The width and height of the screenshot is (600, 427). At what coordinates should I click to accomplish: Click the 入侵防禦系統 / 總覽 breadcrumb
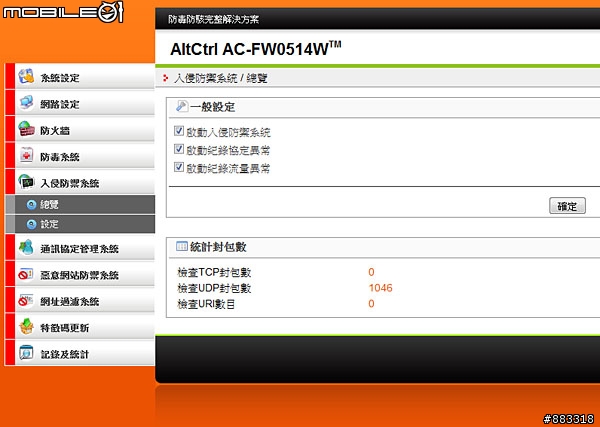220,78
